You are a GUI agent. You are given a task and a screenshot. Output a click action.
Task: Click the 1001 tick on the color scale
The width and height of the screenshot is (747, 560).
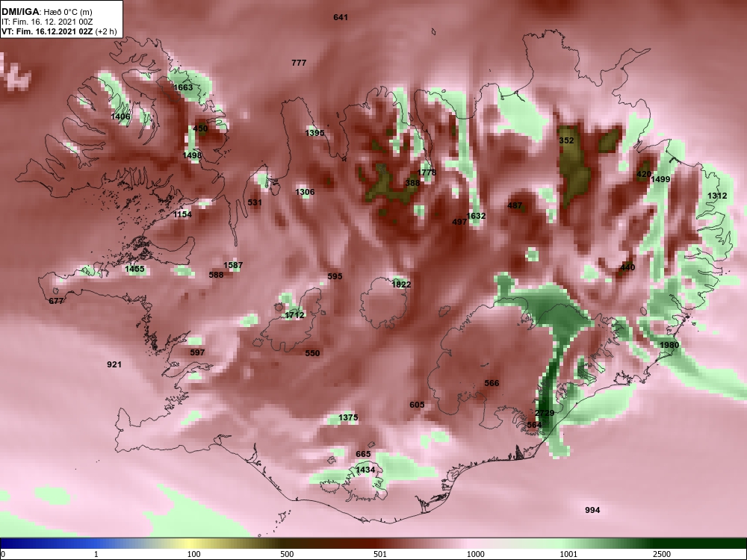569,554
